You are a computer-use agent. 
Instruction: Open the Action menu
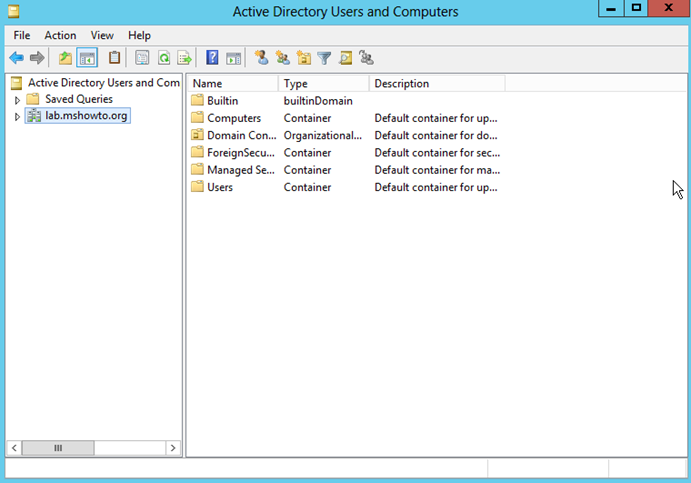[60, 35]
